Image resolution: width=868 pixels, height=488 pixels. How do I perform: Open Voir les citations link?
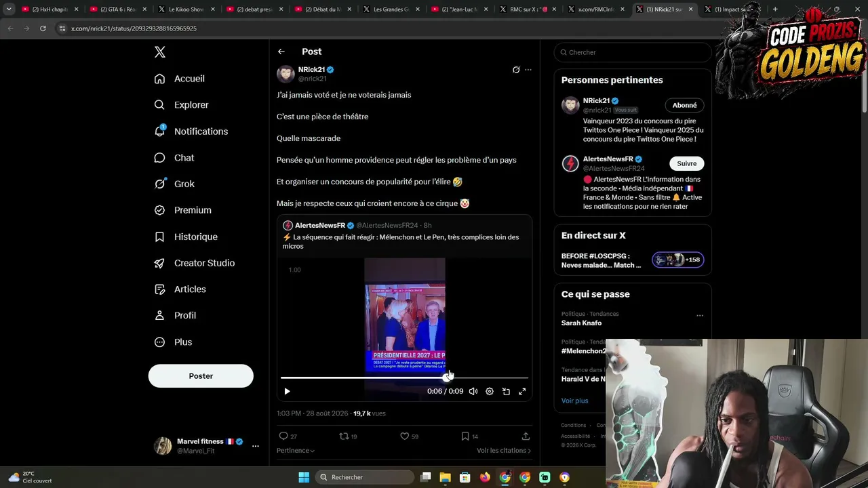pyautogui.click(x=504, y=451)
